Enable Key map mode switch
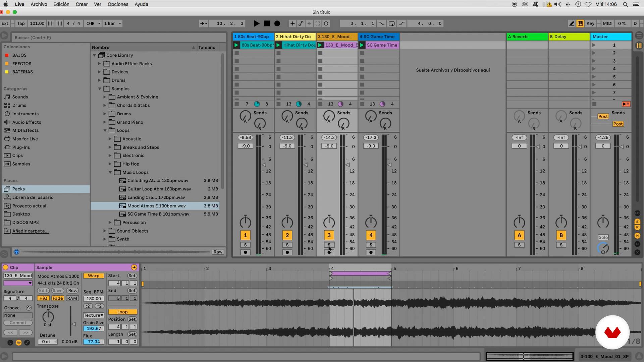 coord(590,23)
